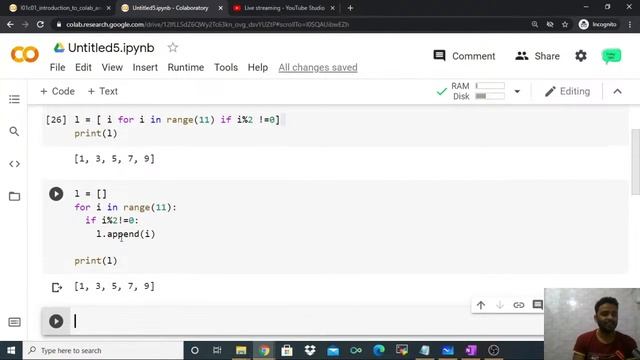Go back in the browser
Screen dimensions: 640x360
(x=10, y=24)
